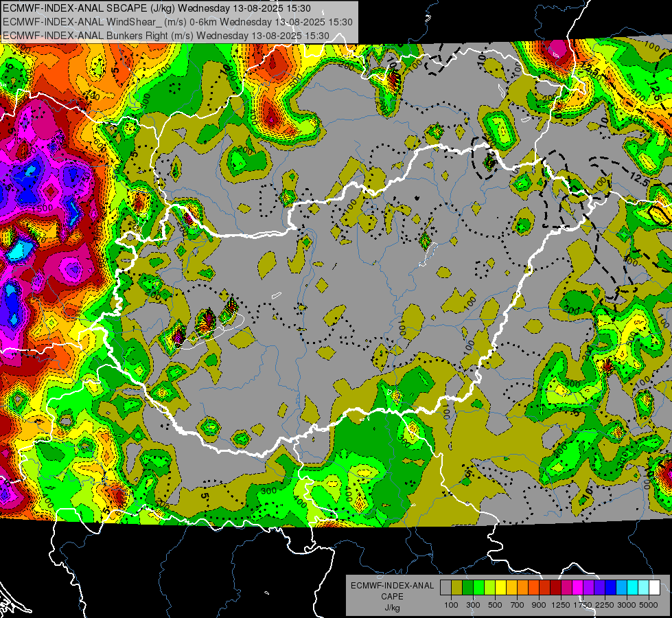
Task: Click the 5000 value on the legend scale
Action: click(649, 605)
